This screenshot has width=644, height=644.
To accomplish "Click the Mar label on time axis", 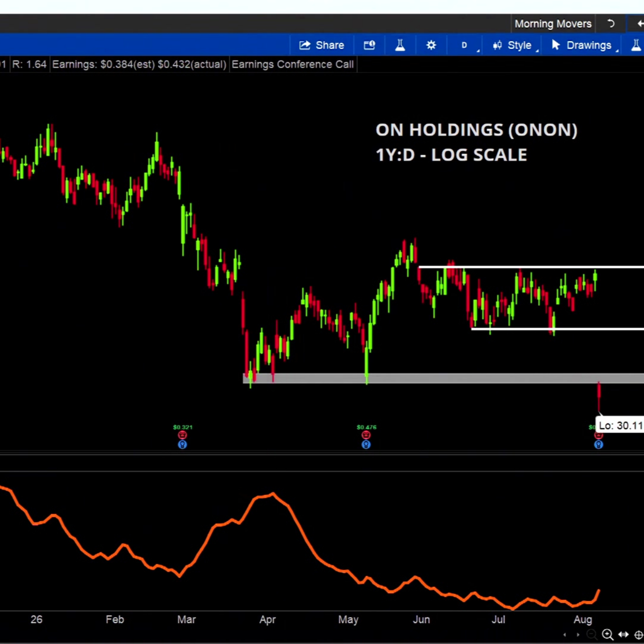I will point(186,619).
